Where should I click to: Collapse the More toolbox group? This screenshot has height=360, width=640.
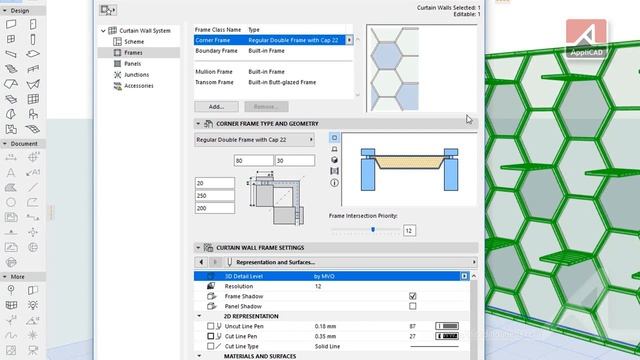click(x=4, y=277)
